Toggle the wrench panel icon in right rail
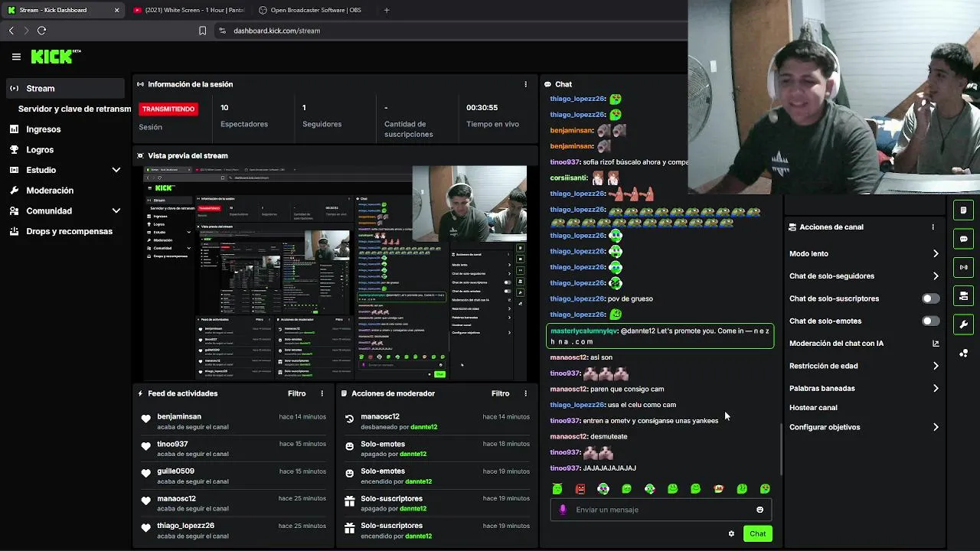The height and width of the screenshot is (551, 980). [x=963, y=324]
